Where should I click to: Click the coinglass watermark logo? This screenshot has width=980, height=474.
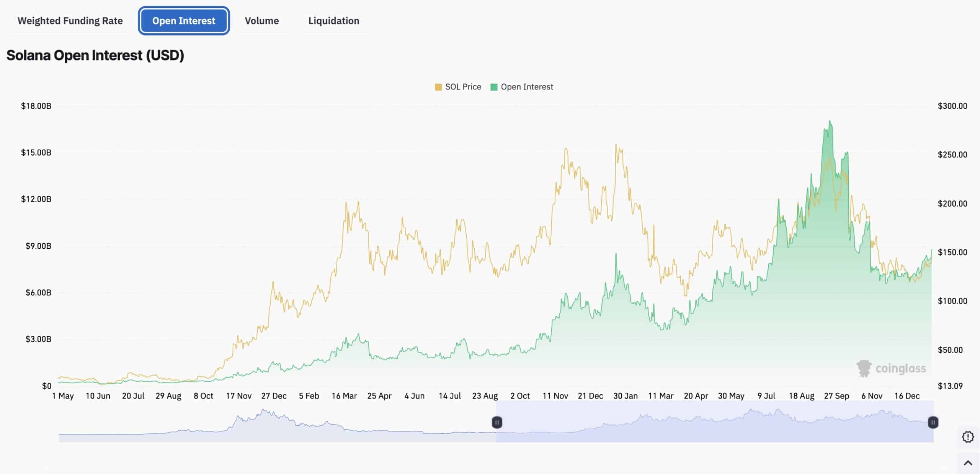click(x=891, y=368)
